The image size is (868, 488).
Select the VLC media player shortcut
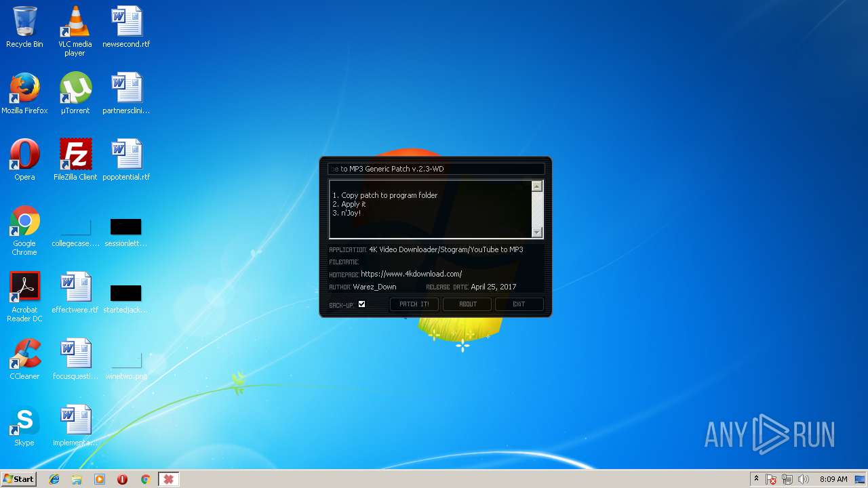(x=75, y=31)
